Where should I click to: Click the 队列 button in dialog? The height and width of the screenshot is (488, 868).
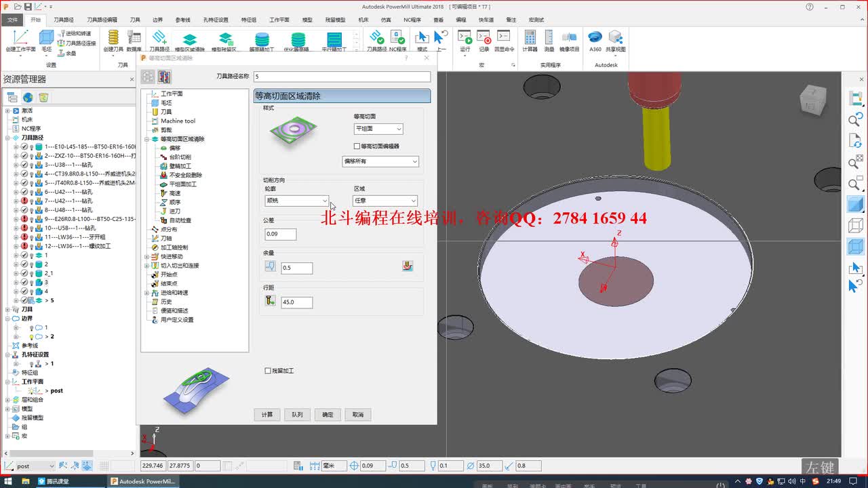click(297, 414)
